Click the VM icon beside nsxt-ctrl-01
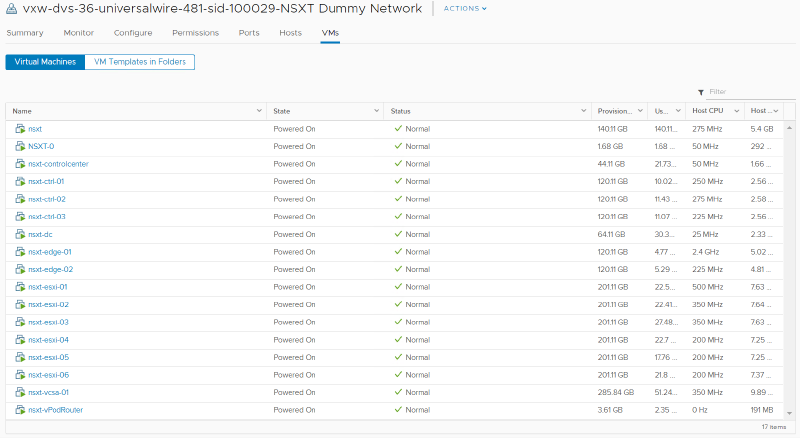Screen dimensions: 800x438 tap(20, 181)
